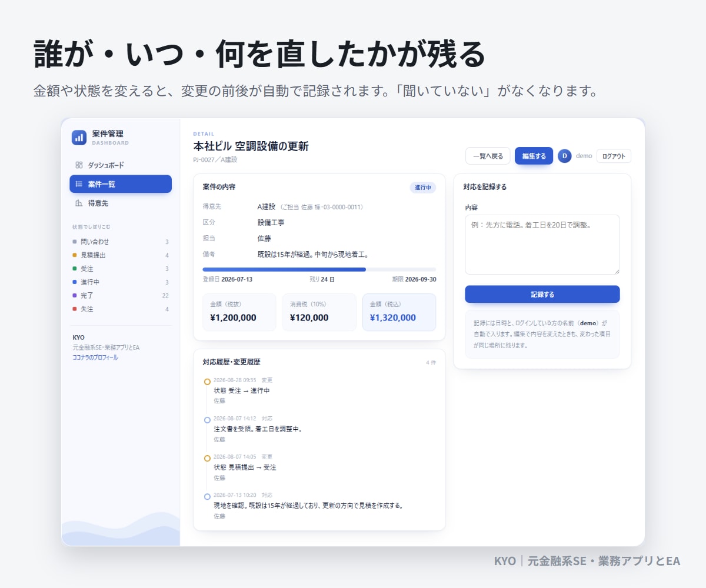Click history entry 状態 受注 → 進行中
The height and width of the screenshot is (588, 706).
click(x=242, y=390)
